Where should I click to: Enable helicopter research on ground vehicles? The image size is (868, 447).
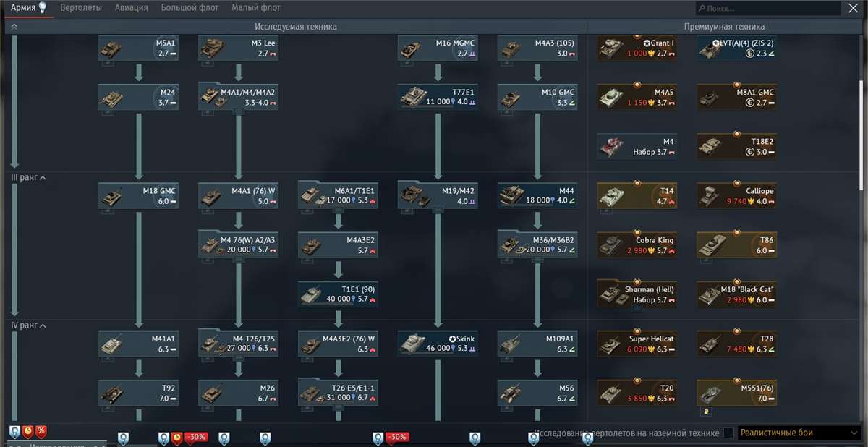[730, 432]
